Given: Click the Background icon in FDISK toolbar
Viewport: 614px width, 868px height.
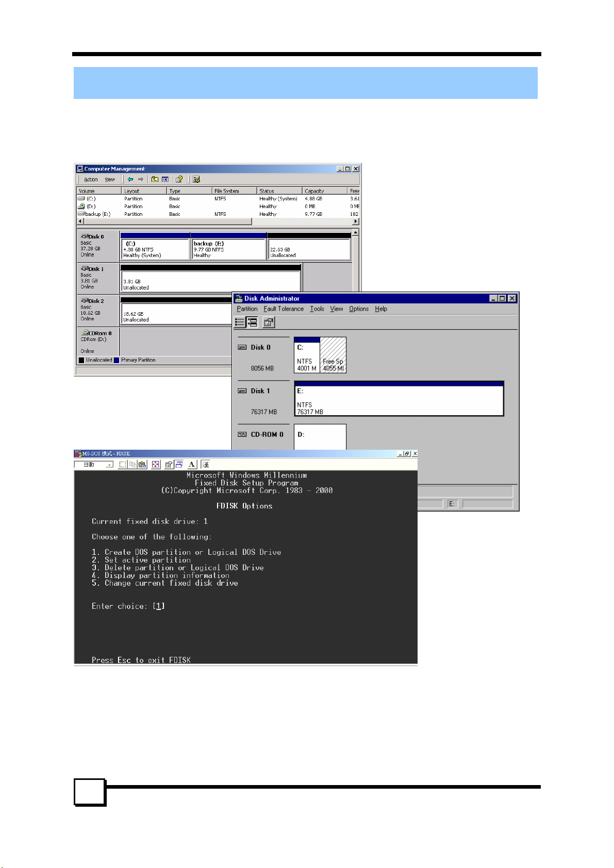Looking at the screenshot, I should (179, 465).
